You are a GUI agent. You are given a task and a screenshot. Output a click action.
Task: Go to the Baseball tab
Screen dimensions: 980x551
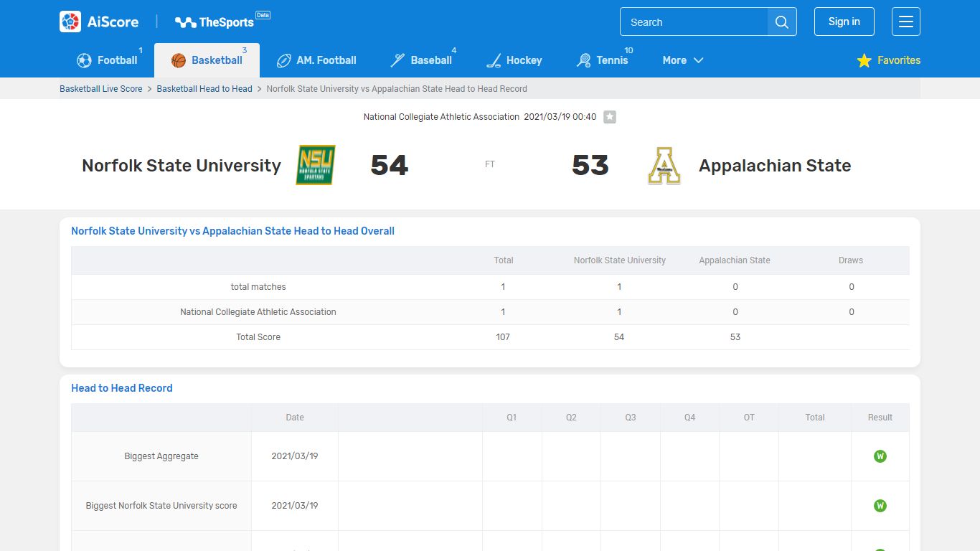(x=421, y=60)
